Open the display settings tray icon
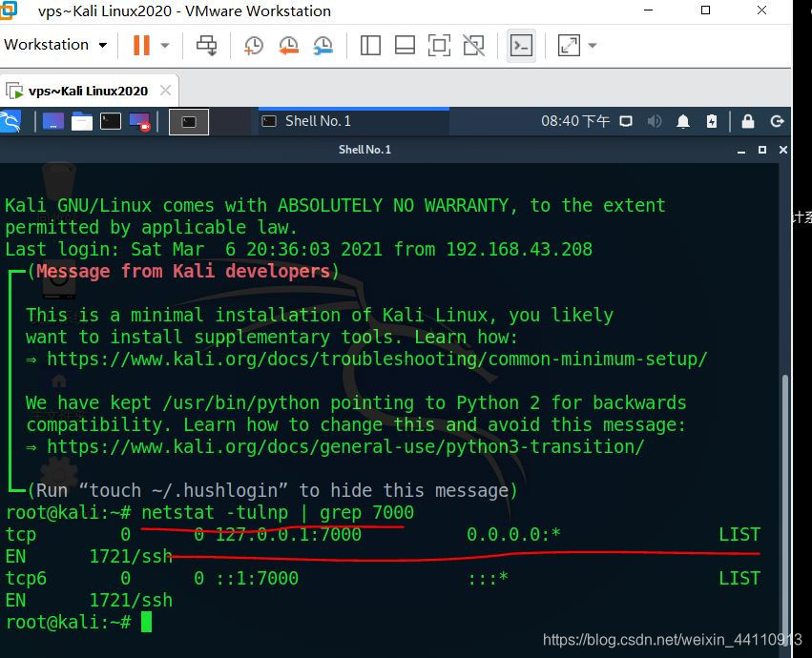This screenshot has height=658, width=812. pyautogui.click(x=626, y=122)
